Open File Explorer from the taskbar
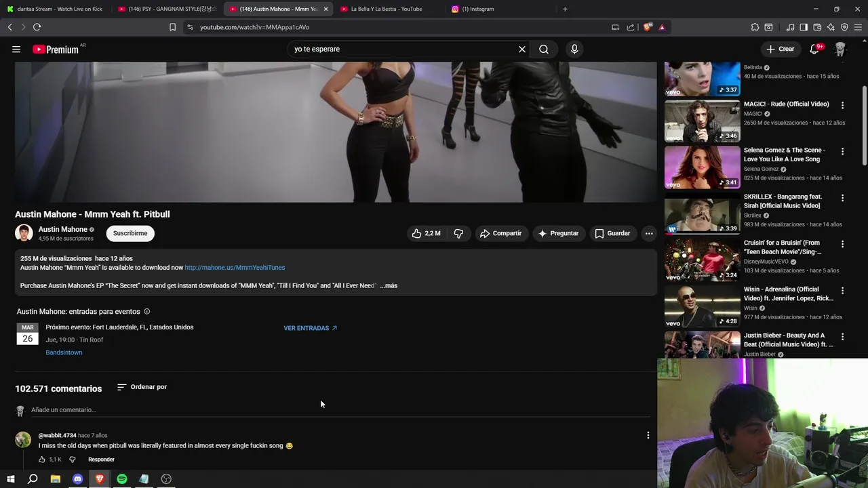The width and height of the screenshot is (868, 488). [x=56, y=479]
